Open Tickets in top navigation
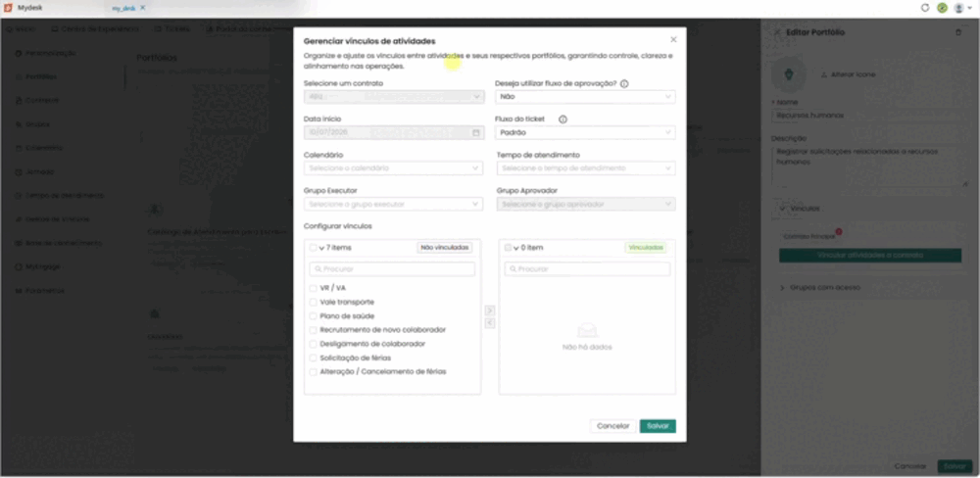 coord(172,28)
